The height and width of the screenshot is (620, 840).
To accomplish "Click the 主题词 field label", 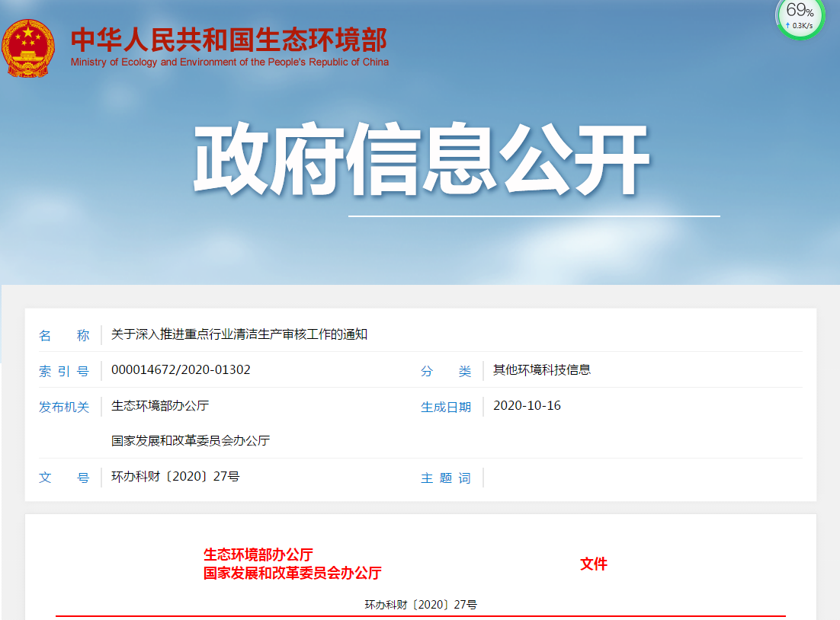I will [446, 478].
